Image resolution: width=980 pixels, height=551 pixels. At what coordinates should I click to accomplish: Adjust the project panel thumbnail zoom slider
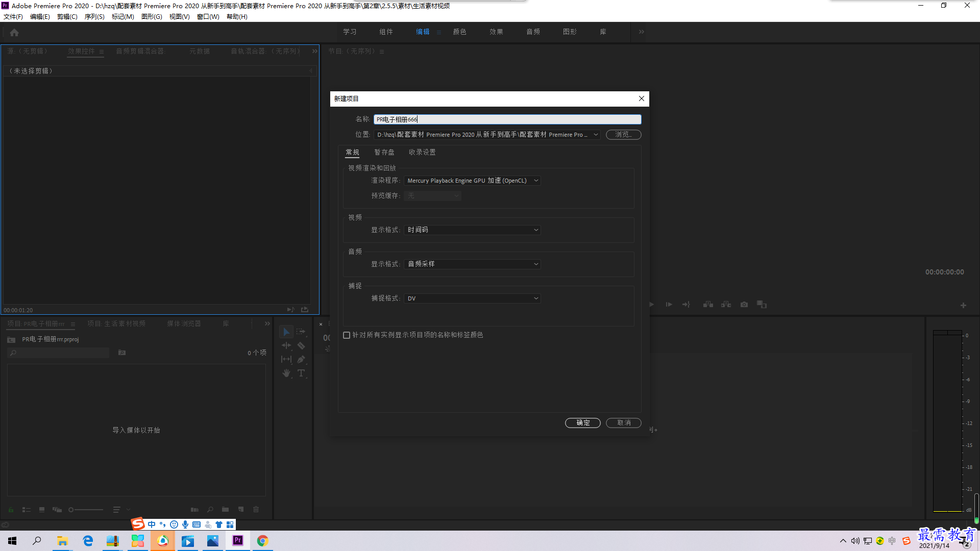pyautogui.click(x=86, y=509)
